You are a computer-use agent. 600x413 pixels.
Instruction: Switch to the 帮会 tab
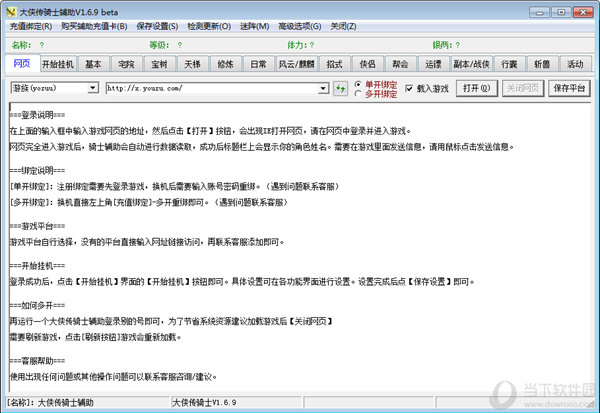click(x=400, y=64)
